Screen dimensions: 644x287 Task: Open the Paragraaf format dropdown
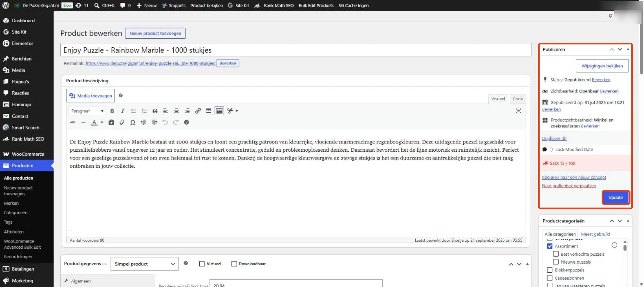click(87, 111)
